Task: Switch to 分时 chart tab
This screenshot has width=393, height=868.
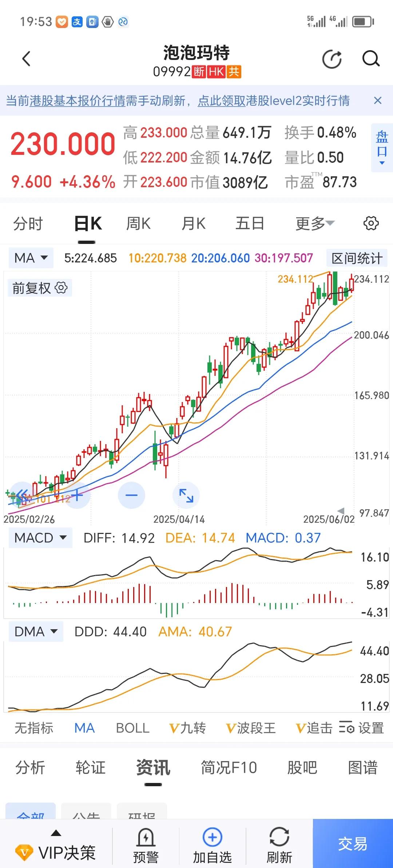Action: pyautogui.click(x=28, y=223)
